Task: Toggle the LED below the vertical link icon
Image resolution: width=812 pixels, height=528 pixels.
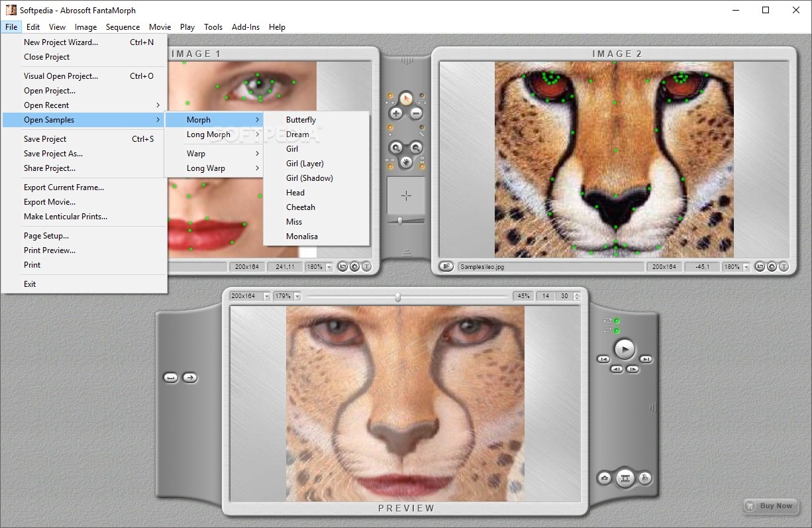Action: tap(422, 166)
